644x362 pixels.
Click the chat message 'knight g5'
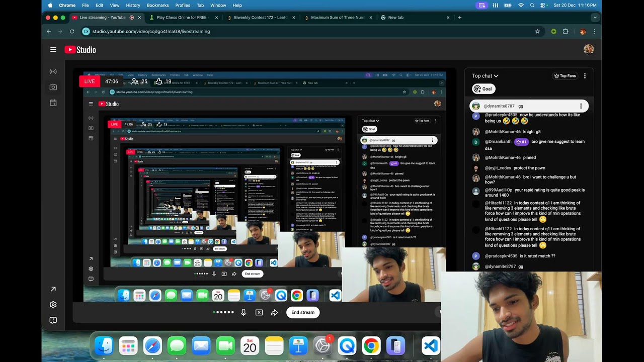532,132
